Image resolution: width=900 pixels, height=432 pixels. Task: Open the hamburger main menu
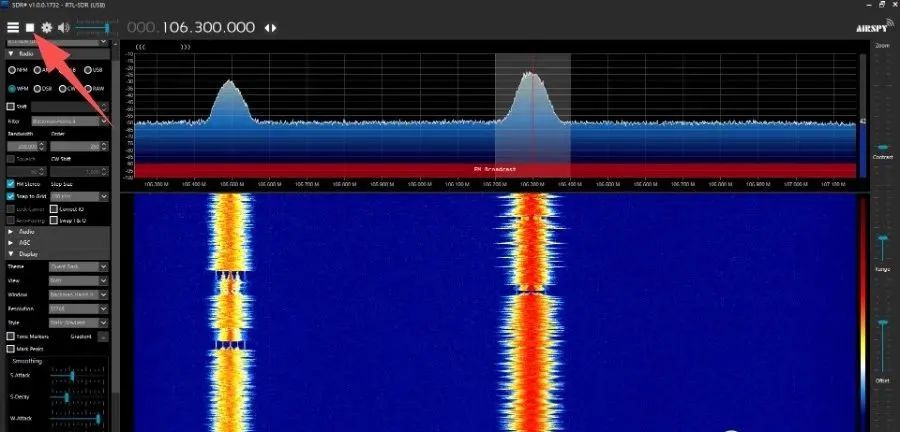point(13,28)
